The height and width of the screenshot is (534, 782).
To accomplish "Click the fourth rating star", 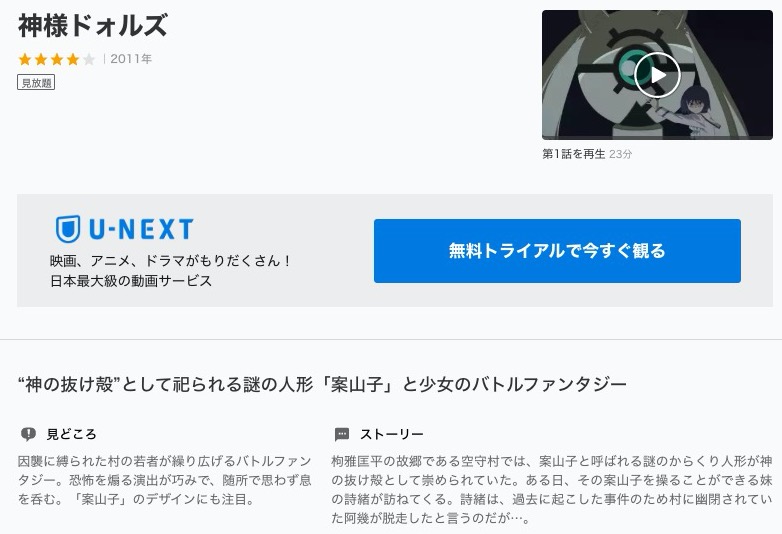I will (x=73, y=59).
